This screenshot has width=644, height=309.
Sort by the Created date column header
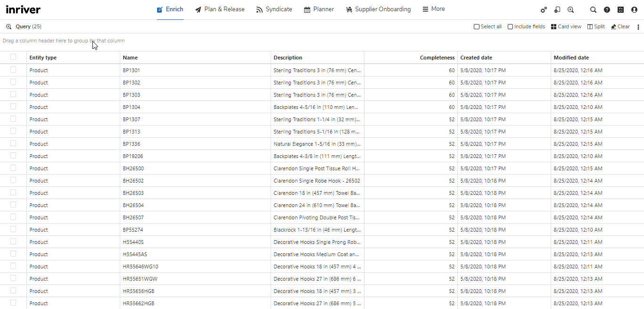tap(504, 58)
